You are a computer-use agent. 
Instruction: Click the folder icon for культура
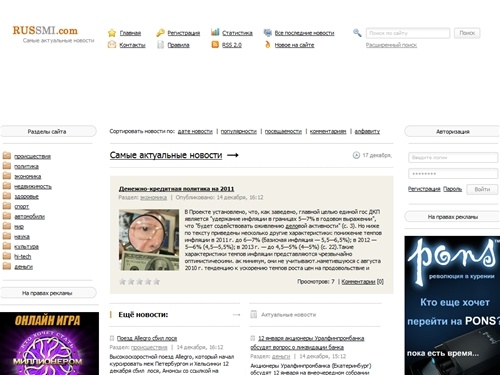[x=7, y=246]
